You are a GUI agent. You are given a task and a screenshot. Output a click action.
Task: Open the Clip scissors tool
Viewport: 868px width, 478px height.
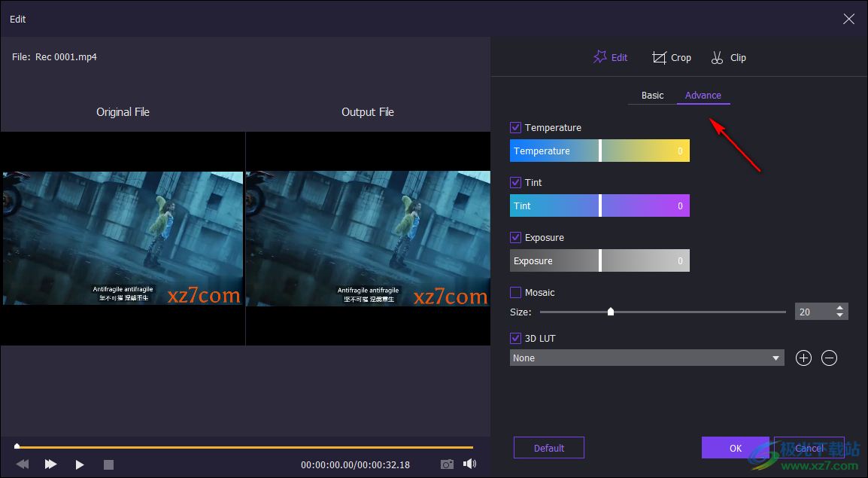[x=729, y=58]
